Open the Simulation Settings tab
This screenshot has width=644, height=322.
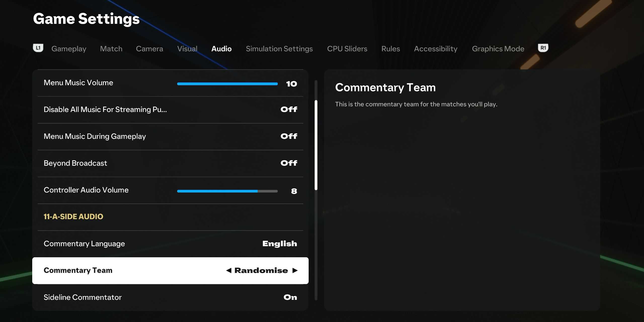point(279,49)
